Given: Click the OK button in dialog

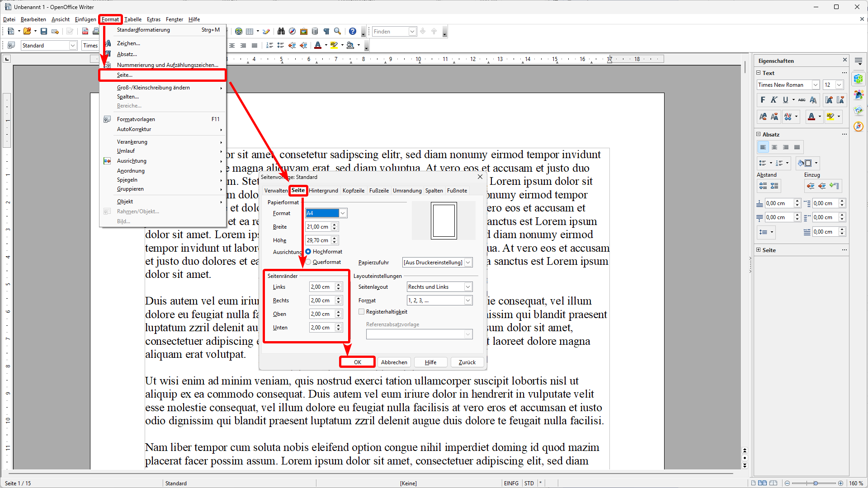Looking at the screenshot, I should coord(357,362).
